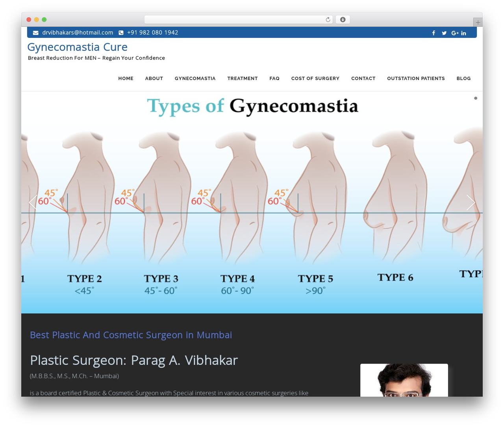This screenshot has width=504, height=427.
Task: Open the Gynecomastia menu item
Action: point(195,78)
